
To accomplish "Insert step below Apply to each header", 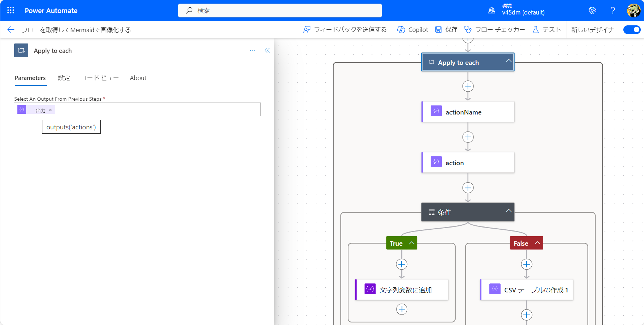I will coord(468,86).
